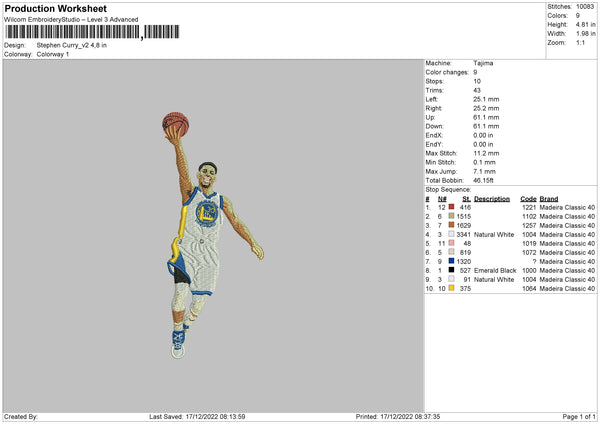Click the Emerald Black color swatch
Image resolution: width=600 pixels, height=424 pixels.
(x=452, y=270)
